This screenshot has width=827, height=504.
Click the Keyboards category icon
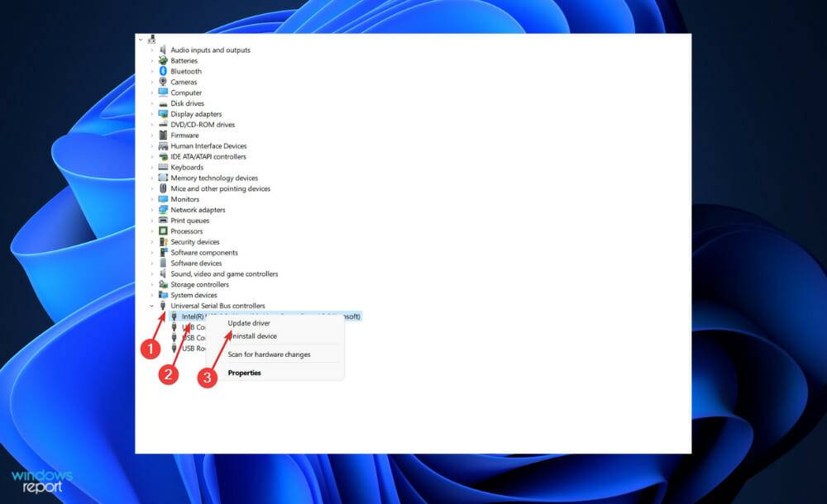pos(163,167)
